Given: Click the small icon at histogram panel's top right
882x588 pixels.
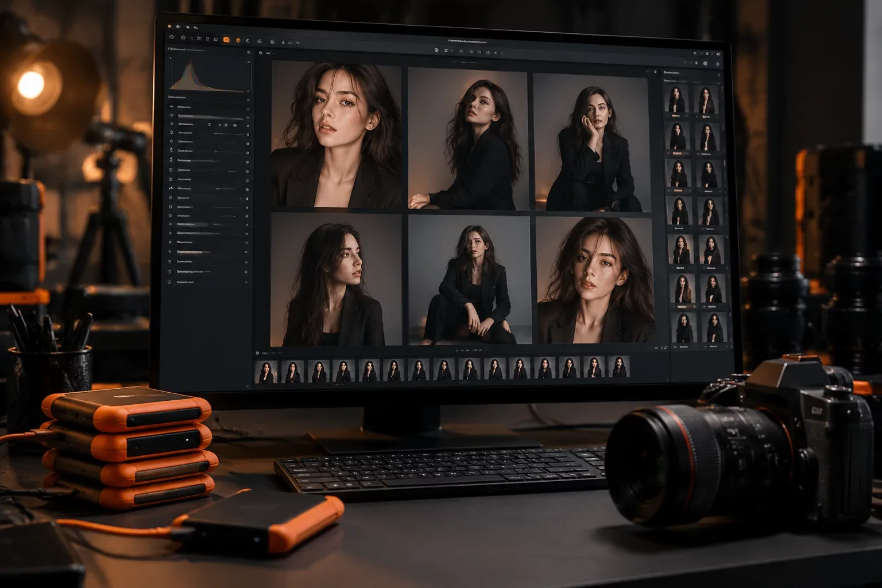Looking at the screenshot, I should point(249,52).
